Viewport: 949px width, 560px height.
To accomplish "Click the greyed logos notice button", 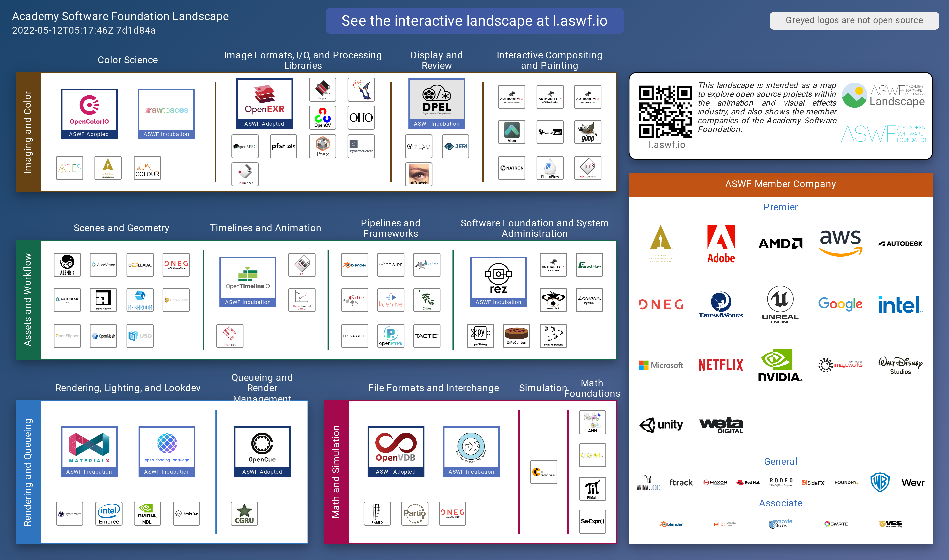I will point(854,20).
